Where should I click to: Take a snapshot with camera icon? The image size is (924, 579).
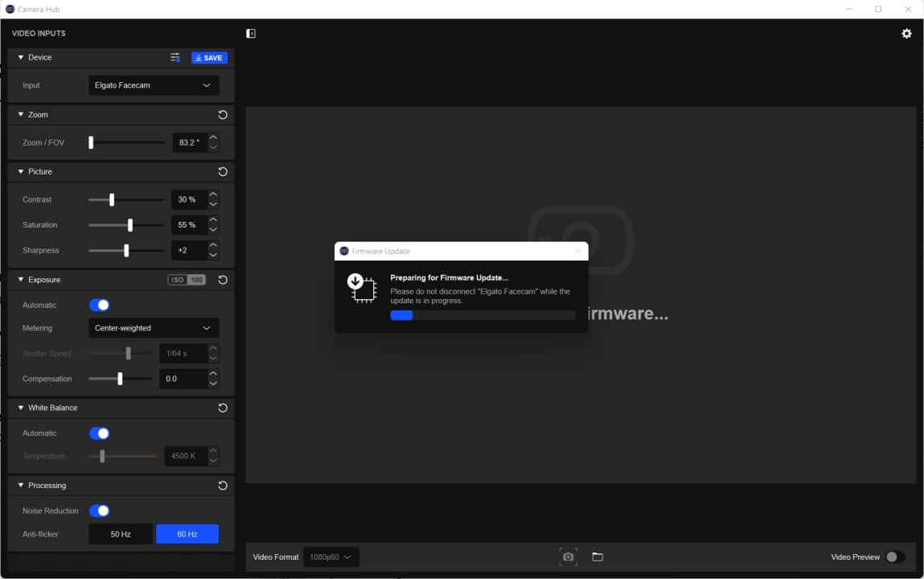(x=568, y=556)
